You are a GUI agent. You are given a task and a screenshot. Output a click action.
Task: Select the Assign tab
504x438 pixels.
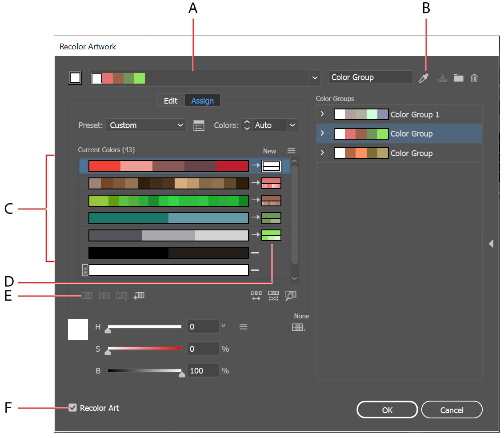pyautogui.click(x=202, y=100)
